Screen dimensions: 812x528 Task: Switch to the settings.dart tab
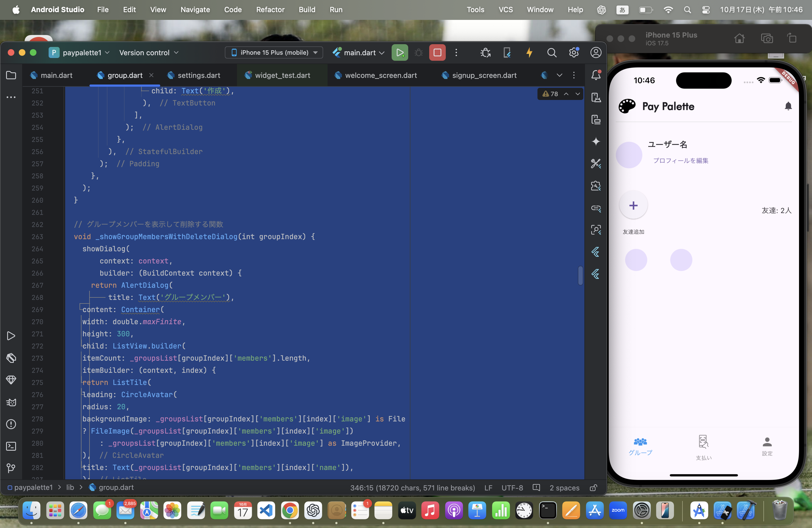coord(199,75)
